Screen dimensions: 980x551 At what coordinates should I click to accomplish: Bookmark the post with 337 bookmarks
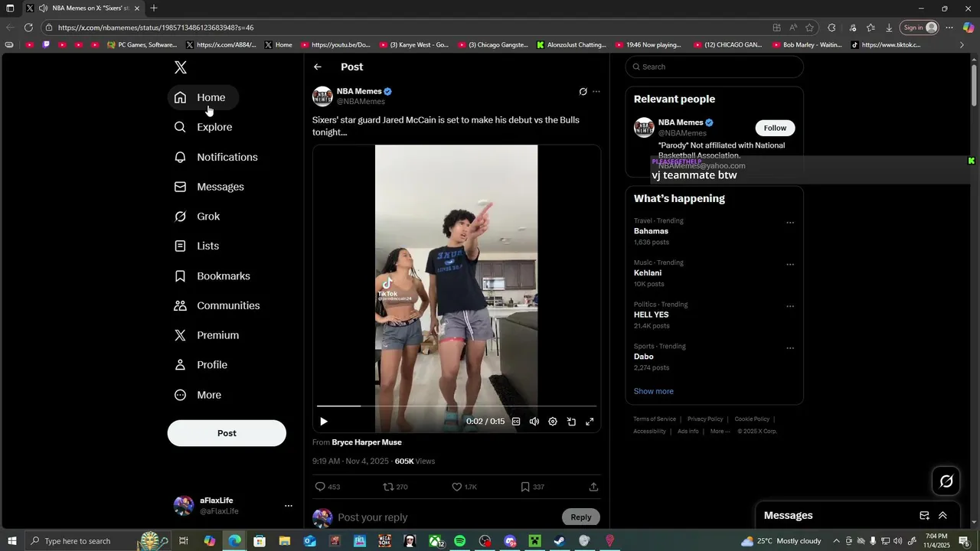pos(532,487)
